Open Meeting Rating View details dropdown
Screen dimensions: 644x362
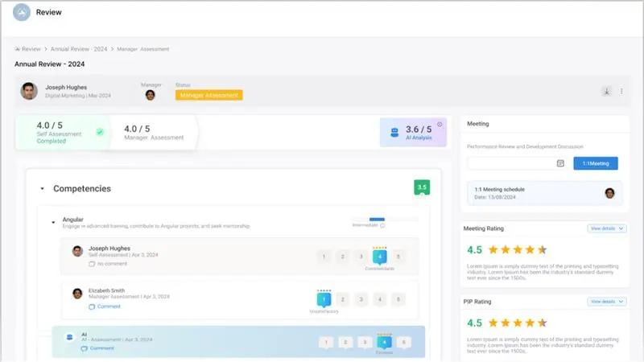607,228
